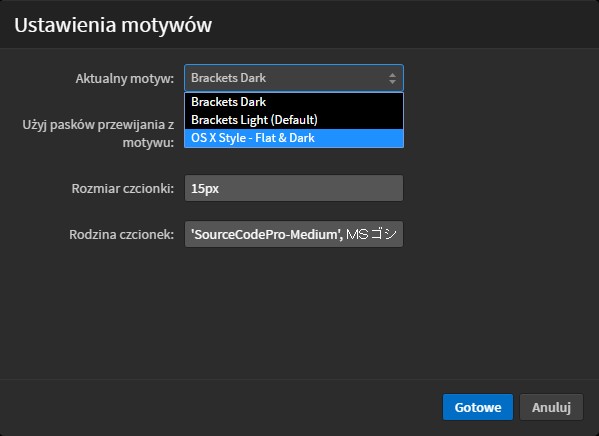599x436 pixels.
Task: Click the Użyj pasków przewijania z motywu label
Action: pyautogui.click(x=98, y=133)
